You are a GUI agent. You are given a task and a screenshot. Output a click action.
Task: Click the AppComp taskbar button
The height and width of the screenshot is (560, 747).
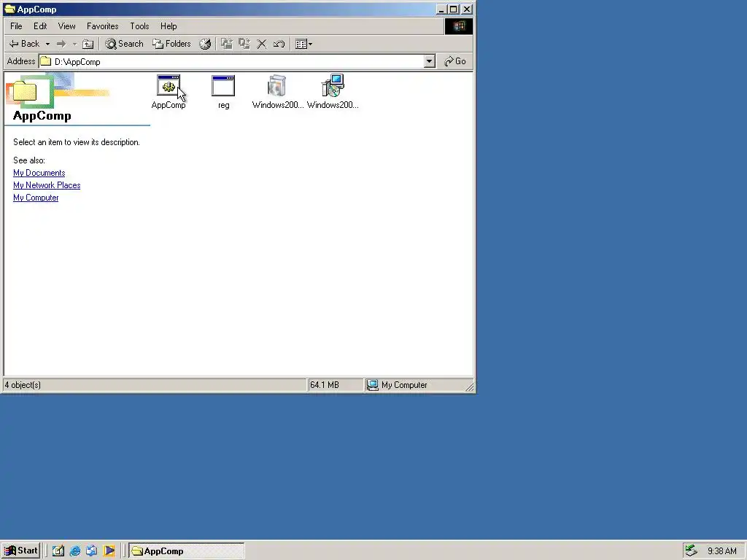(x=186, y=551)
